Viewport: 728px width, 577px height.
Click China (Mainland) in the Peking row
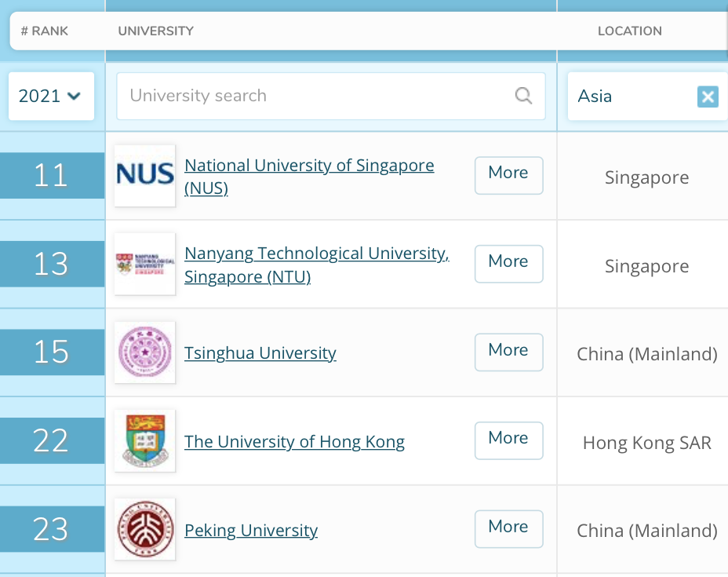click(x=647, y=531)
